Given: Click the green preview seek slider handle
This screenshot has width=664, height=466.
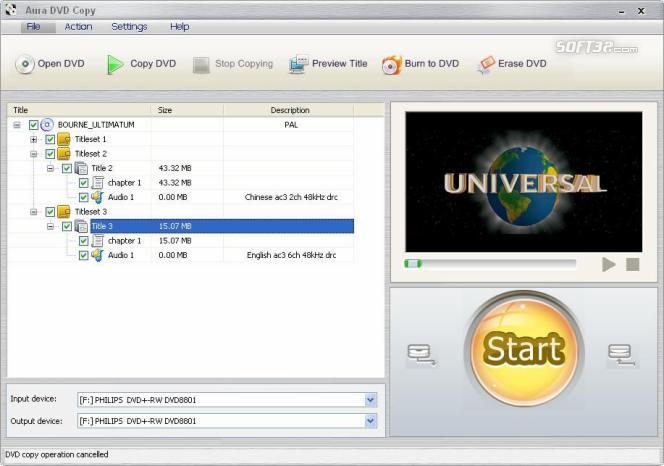Looking at the screenshot, I should click(x=413, y=264).
